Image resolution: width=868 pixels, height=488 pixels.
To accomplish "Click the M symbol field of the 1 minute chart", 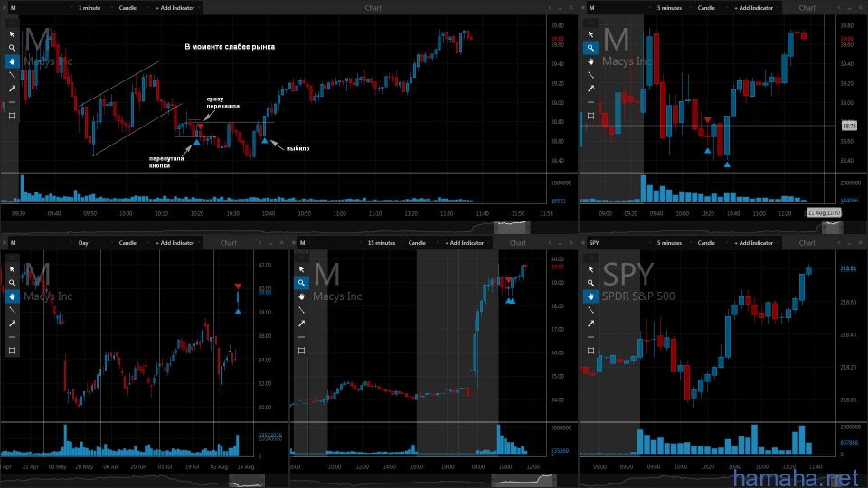I will tap(41, 8).
